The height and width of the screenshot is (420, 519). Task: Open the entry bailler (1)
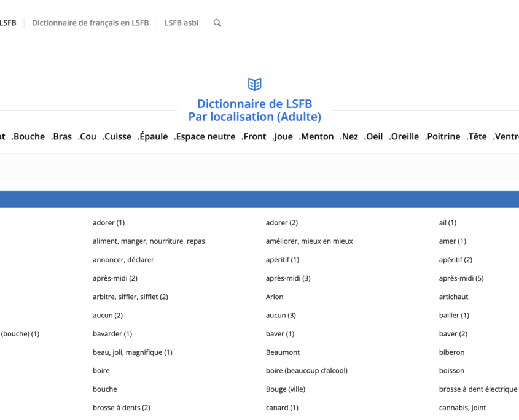[x=454, y=315]
